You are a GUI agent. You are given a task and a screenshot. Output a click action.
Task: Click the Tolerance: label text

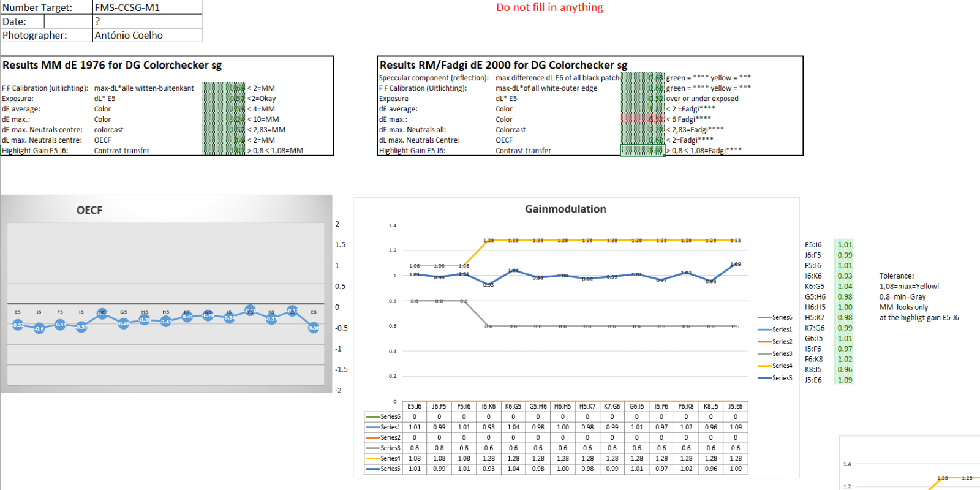(x=896, y=276)
